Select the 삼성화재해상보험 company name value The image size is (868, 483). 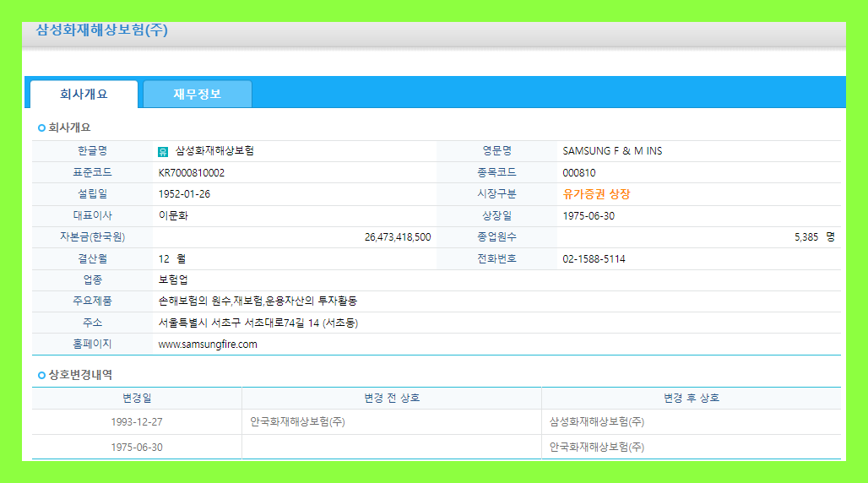[x=214, y=151]
